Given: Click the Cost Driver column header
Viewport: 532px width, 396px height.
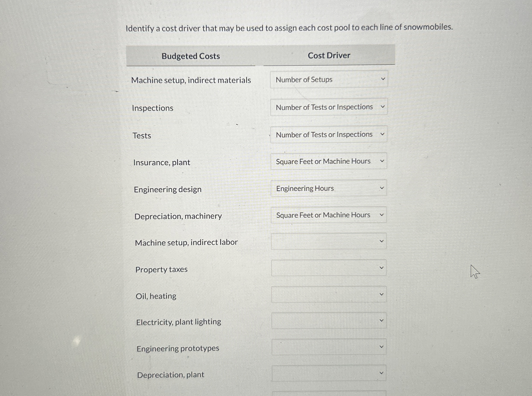Looking at the screenshot, I should (329, 55).
